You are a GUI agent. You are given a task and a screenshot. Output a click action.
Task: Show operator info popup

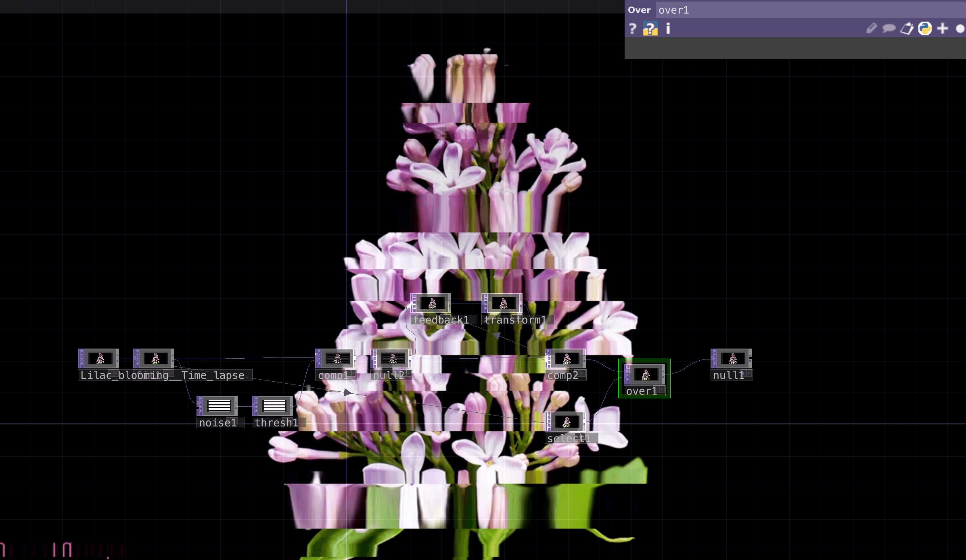[x=668, y=29]
